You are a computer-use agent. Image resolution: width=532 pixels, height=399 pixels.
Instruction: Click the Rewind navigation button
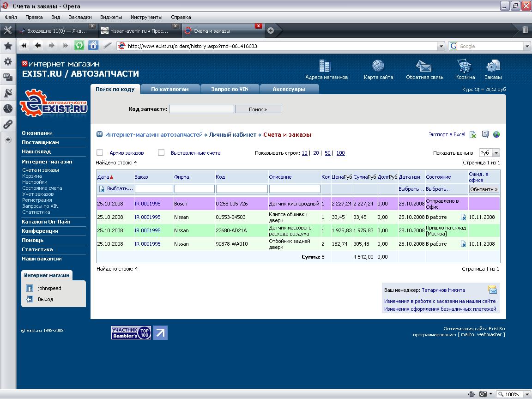click(x=24, y=45)
